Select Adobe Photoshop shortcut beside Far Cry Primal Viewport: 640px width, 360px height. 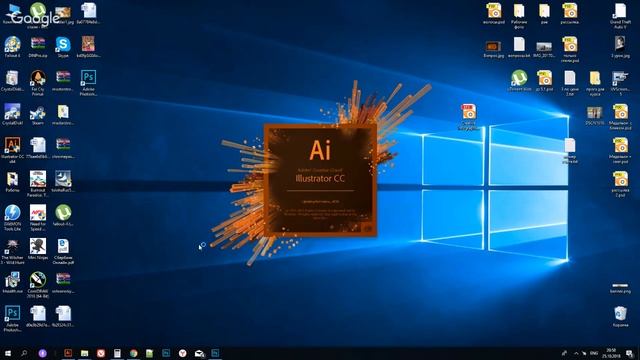pyautogui.click(x=88, y=82)
